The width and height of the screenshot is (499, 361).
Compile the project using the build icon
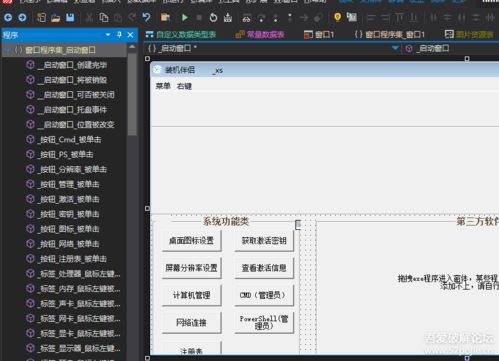point(228,17)
